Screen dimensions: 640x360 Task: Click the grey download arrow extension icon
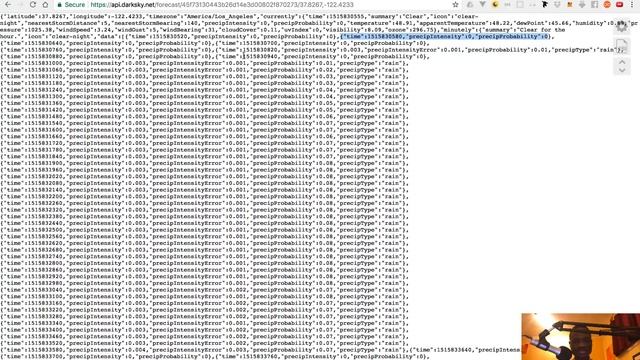coord(582,4)
